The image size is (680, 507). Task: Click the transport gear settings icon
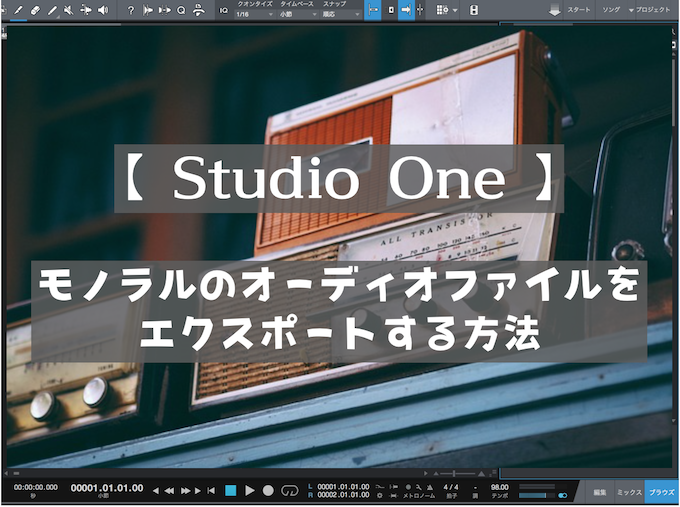(x=380, y=495)
